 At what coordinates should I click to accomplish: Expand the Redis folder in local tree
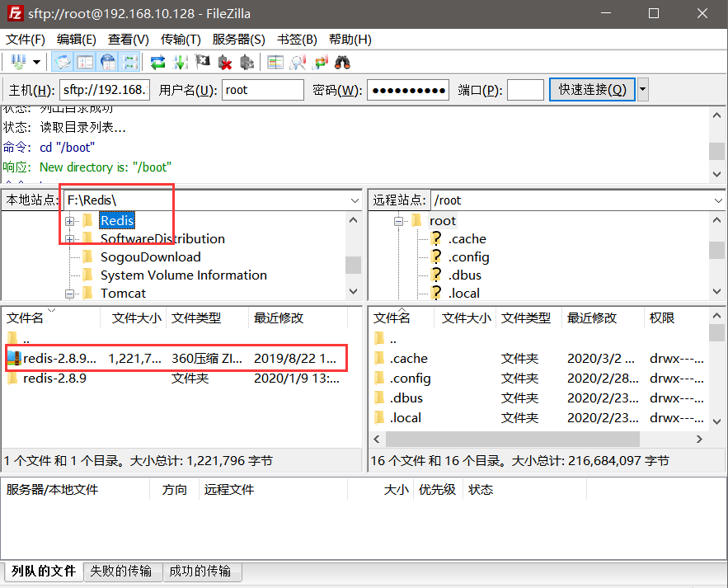(x=69, y=221)
